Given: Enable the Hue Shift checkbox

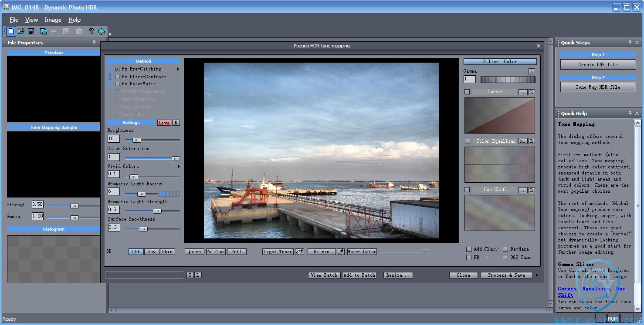Looking at the screenshot, I should [x=467, y=190].
